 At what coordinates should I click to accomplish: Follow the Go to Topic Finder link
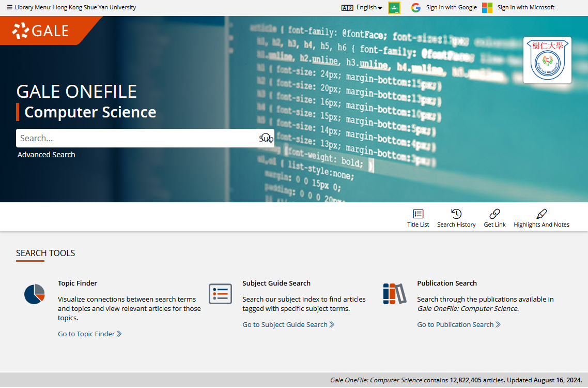[x=89, y=334]
